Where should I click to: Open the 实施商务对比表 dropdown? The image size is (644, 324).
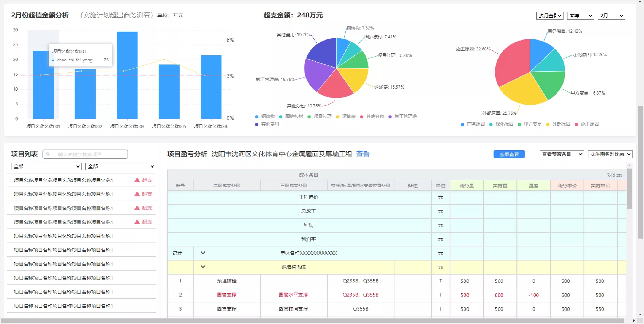(610, 154)
